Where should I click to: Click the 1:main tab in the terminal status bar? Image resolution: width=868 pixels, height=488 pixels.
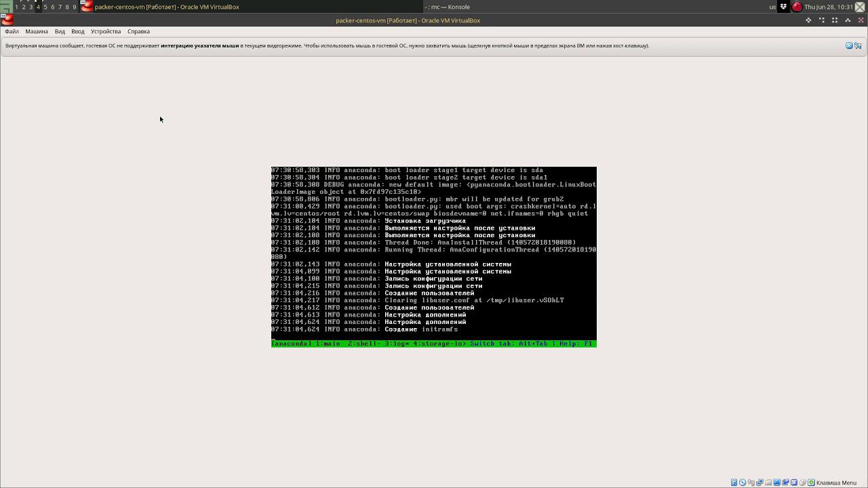[x=328, y=344]
